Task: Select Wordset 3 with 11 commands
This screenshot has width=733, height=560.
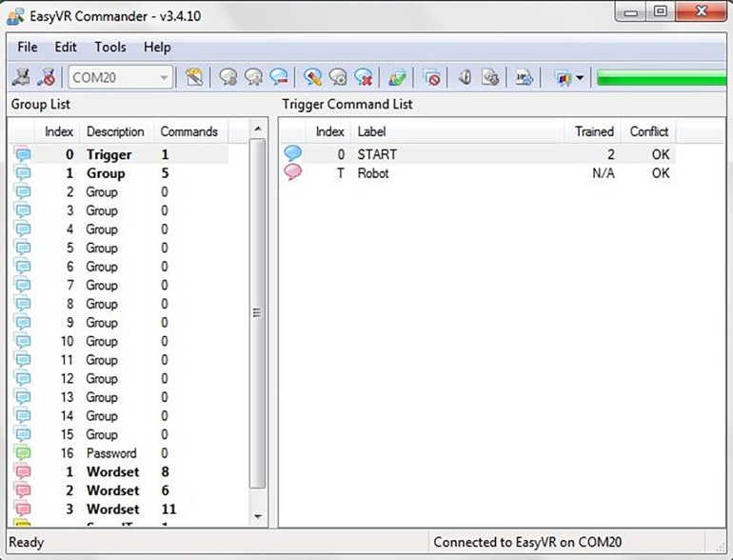Action: tap(119, 509)
